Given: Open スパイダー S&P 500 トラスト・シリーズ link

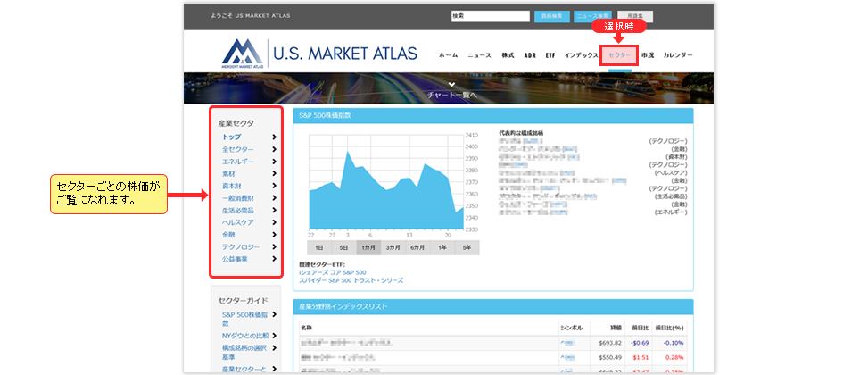Looking at the screenshot, I should 351,280.
